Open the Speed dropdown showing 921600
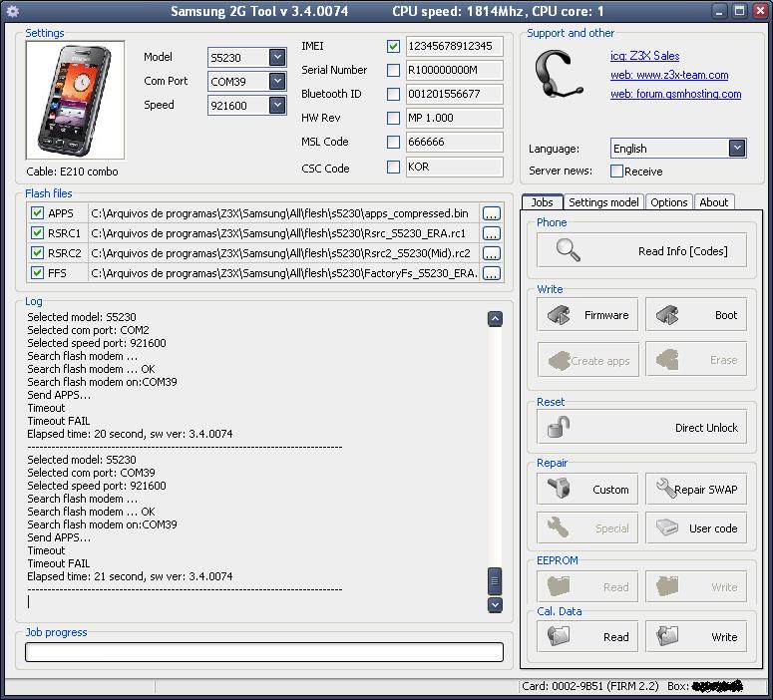773x700 pixels. pyautogui.click(x=277, y=105)
